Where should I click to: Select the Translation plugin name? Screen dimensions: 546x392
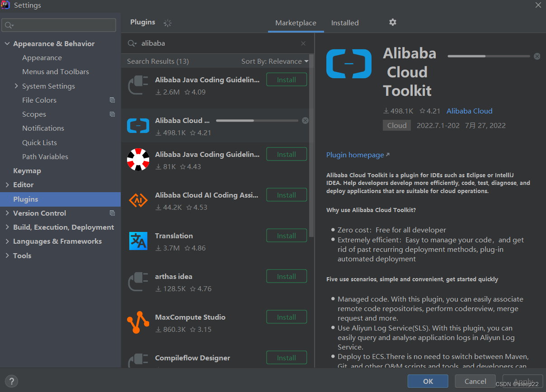174,236
